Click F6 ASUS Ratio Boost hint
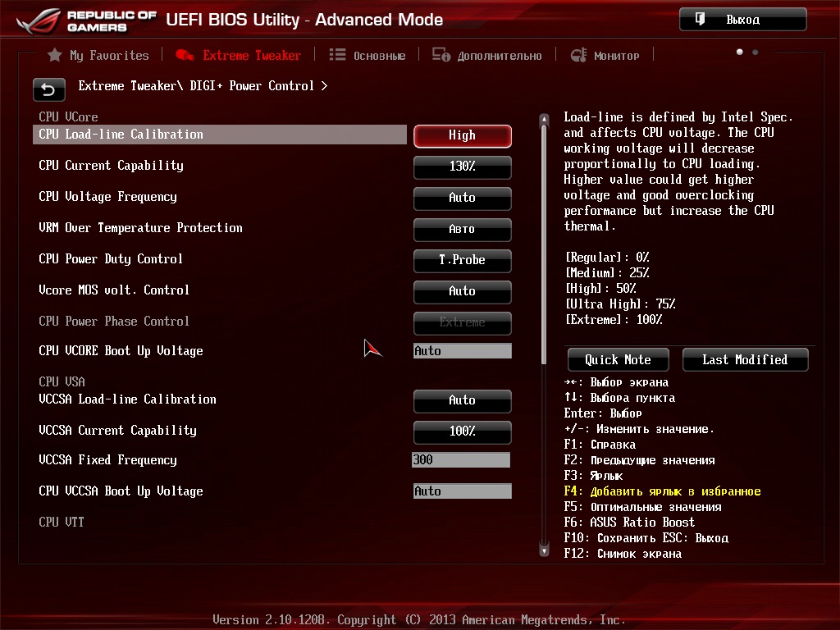The image size is (840, 630). pos(629,523)
